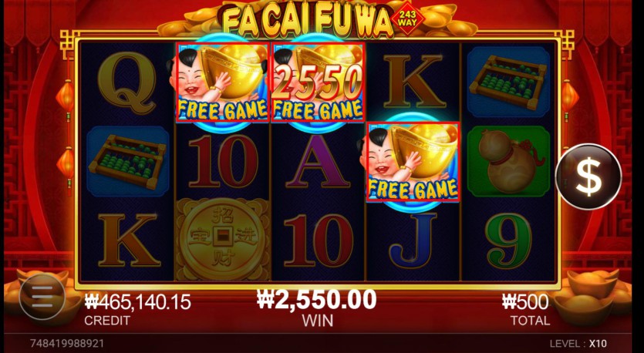The width and height of the screenshot is (644, 353).
Task: Tap the total bet amount ₩500
Action: (x=525, y=302)
